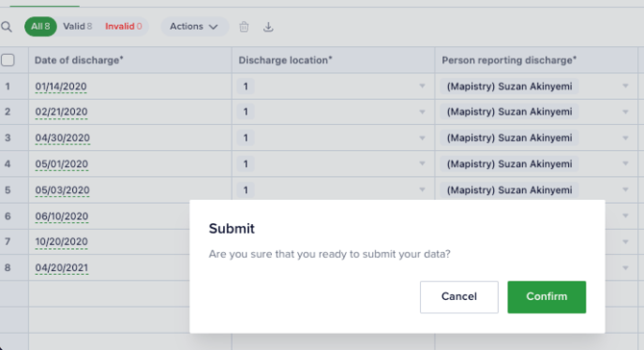Open Person reporting dropdown arrow in row 7
The image size is (644, 350).
pyautogui.click(x=625, y=241)
